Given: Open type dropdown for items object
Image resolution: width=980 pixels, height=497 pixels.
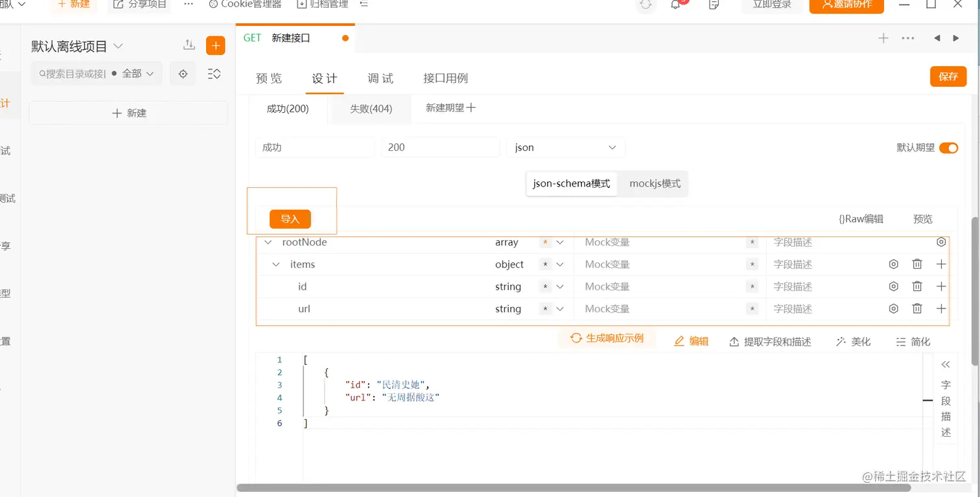Looking at the screenshot, I should point(560,264).
